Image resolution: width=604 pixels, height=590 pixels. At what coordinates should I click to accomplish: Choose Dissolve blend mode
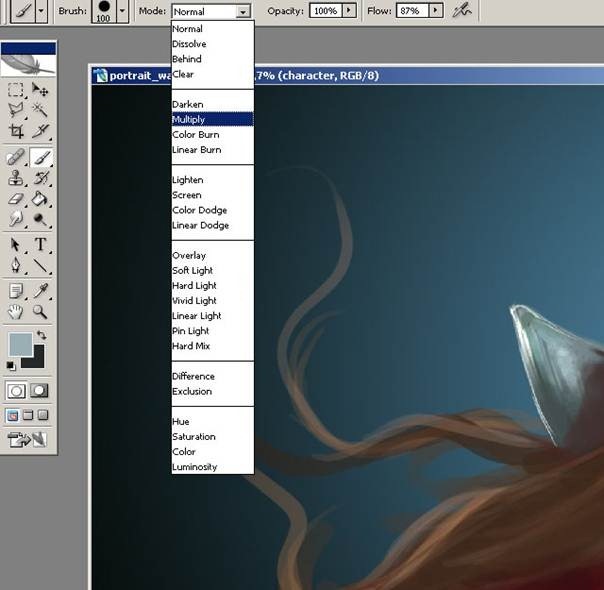click(213, 44)
